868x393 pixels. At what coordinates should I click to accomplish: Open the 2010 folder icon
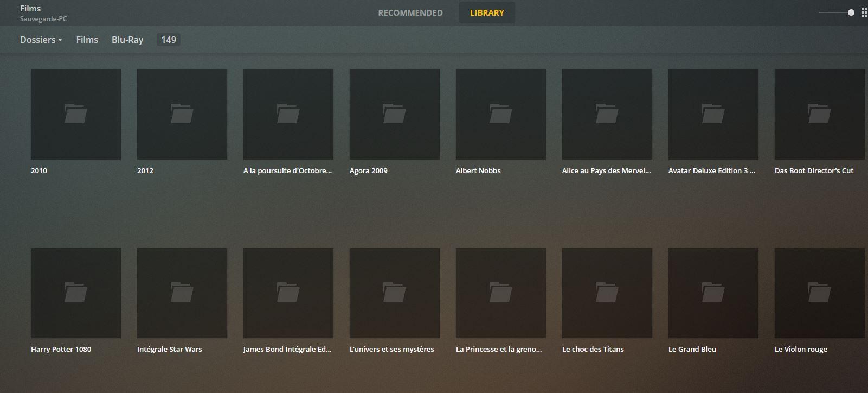(75, 114)
